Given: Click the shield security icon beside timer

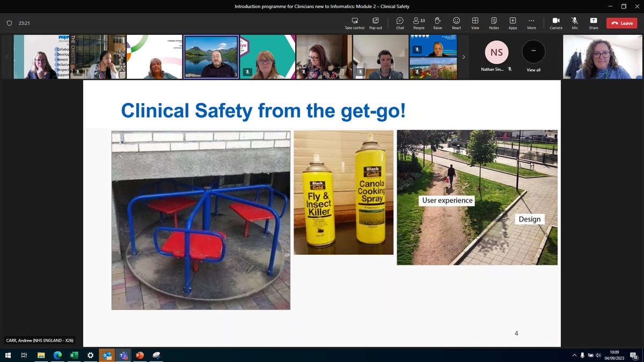Looking at the screenshot, I should pos(9,23).
